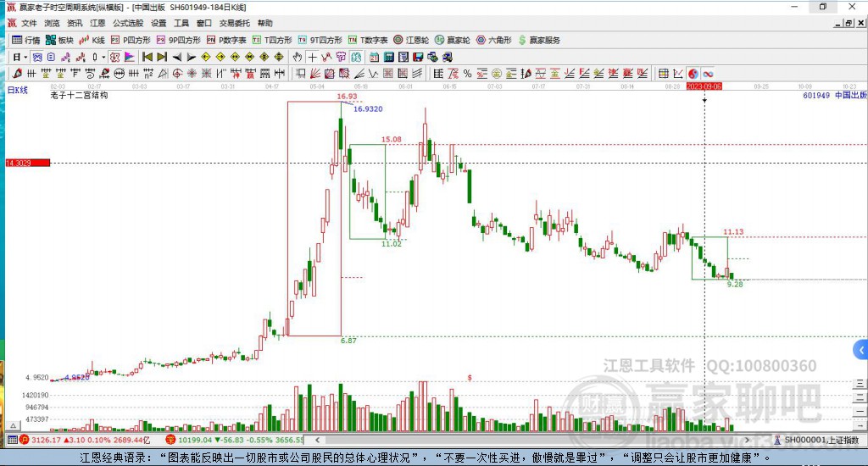
Task: Click the colorful flag triangle icon
Action: [129, 57]
